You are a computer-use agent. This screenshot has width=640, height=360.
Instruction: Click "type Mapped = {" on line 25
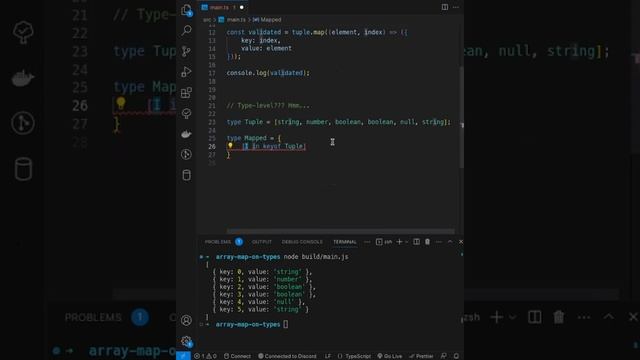(254, 138)
